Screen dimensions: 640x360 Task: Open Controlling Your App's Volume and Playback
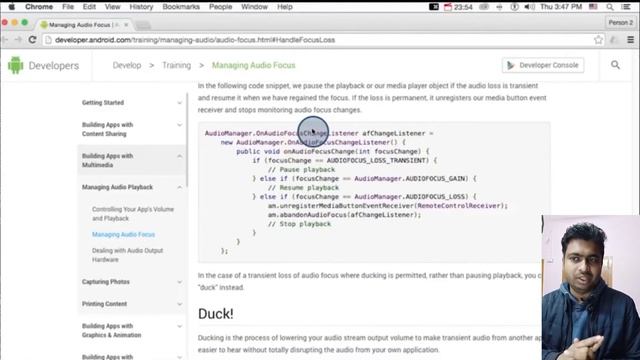coord(133,213)
